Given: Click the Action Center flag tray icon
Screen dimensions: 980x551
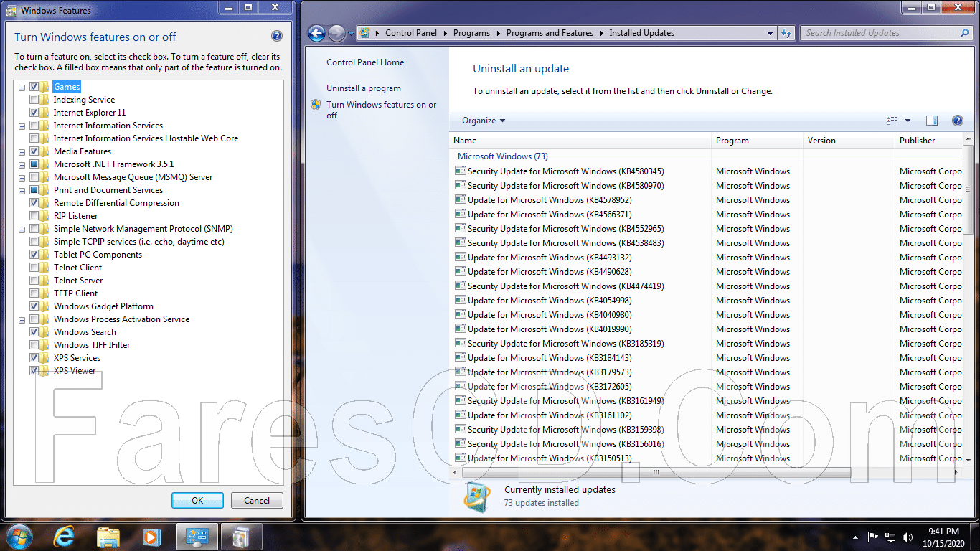Looking at the screenshot, I should [873, 537].
